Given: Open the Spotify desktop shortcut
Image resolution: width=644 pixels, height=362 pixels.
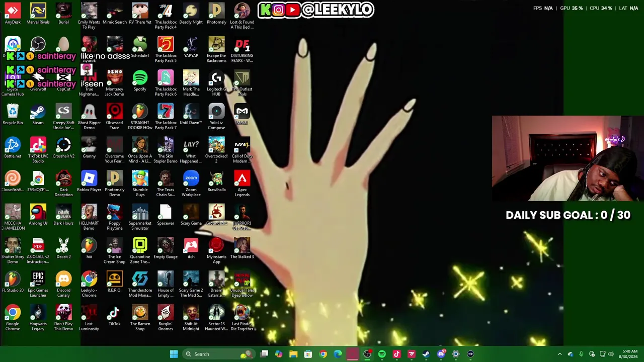Looking at the screenshot, I should (140, 81).
